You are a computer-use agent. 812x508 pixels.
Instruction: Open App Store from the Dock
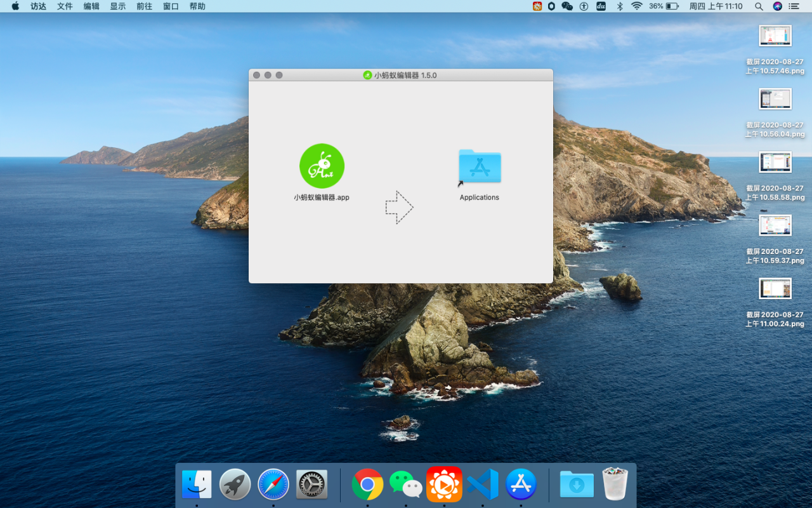click(x=521, y=485)
